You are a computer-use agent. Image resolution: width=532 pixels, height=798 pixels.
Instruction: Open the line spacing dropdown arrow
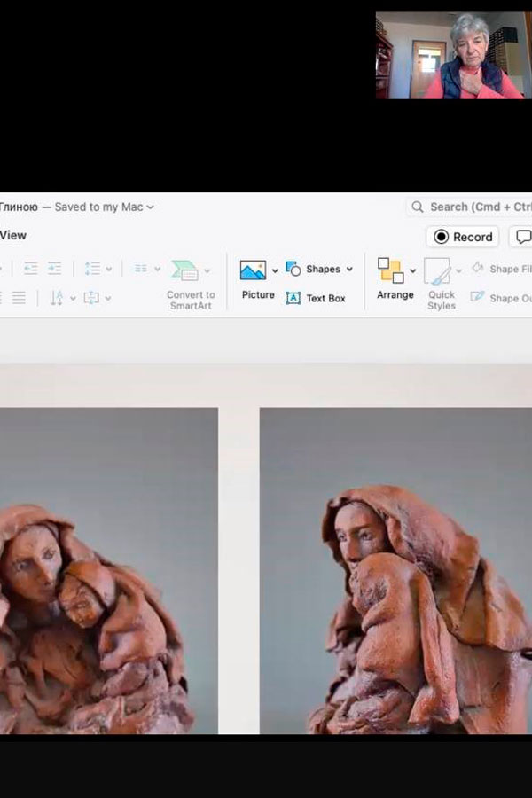click(108, 270)
